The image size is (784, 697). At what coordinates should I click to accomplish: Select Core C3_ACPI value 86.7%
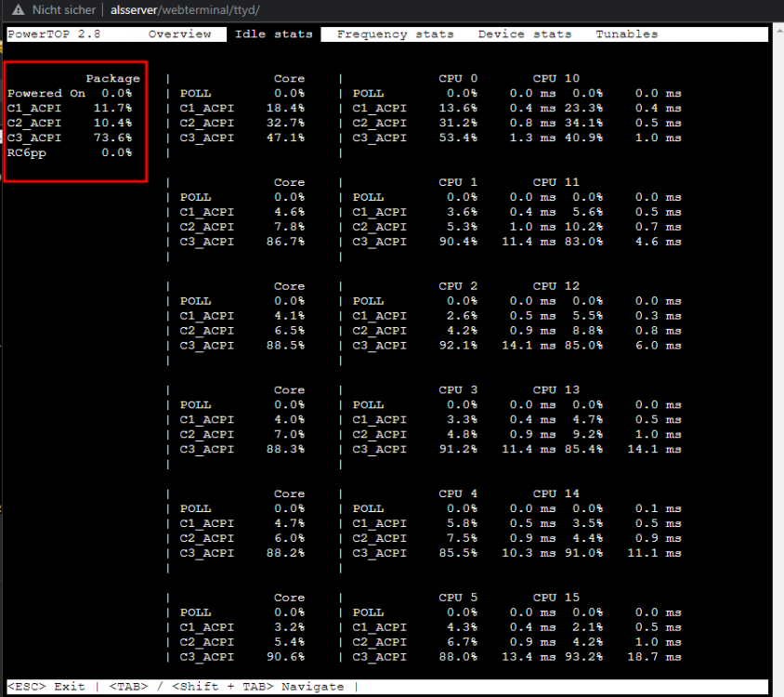[x=285, y=242]
